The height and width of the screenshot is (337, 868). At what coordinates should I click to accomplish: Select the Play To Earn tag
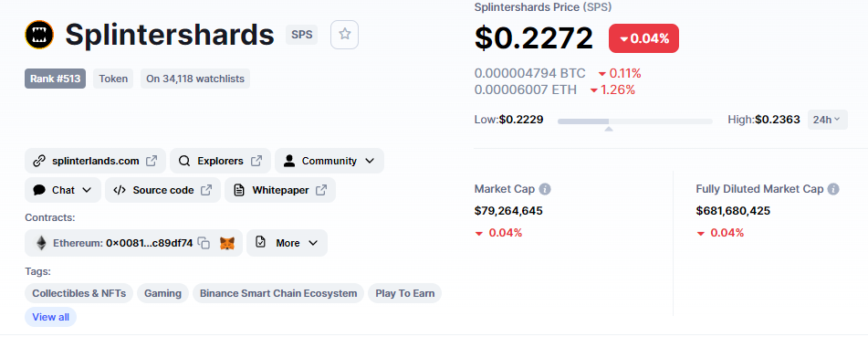point(404,293)
